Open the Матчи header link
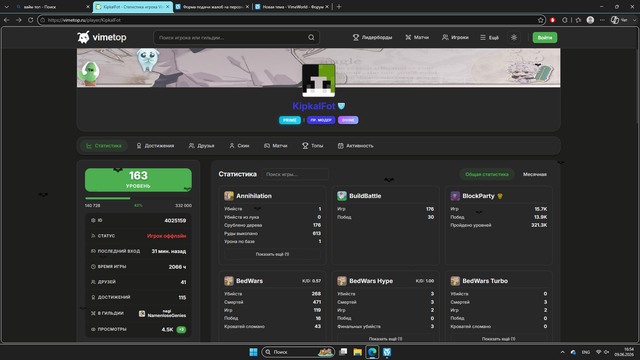 (417, 37)
